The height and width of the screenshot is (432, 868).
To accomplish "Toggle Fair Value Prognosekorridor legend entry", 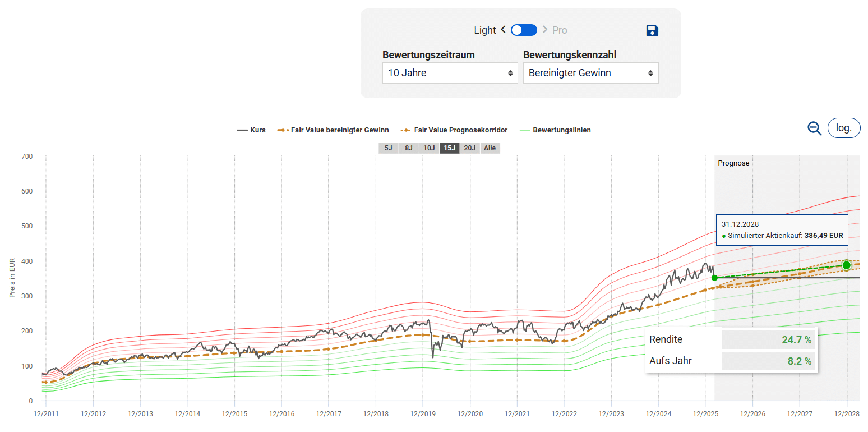I will click(455, 130).
